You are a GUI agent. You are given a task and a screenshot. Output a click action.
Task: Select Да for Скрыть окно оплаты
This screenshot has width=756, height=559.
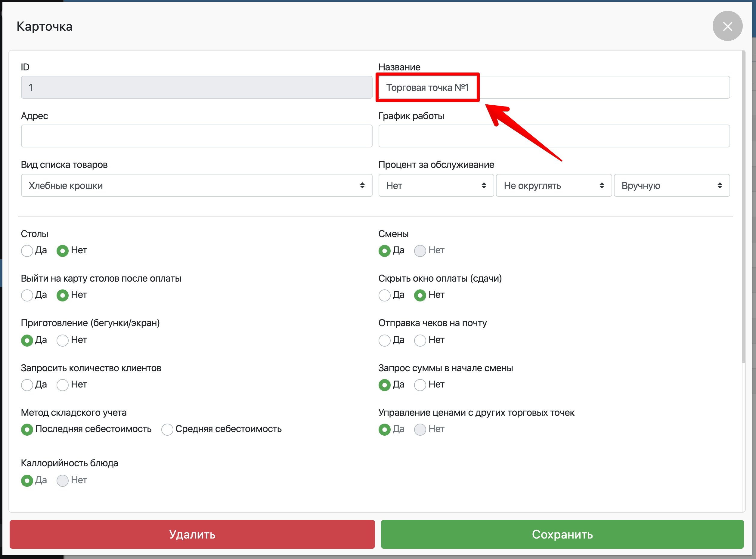pyautogui.click(x=384, y=295)
